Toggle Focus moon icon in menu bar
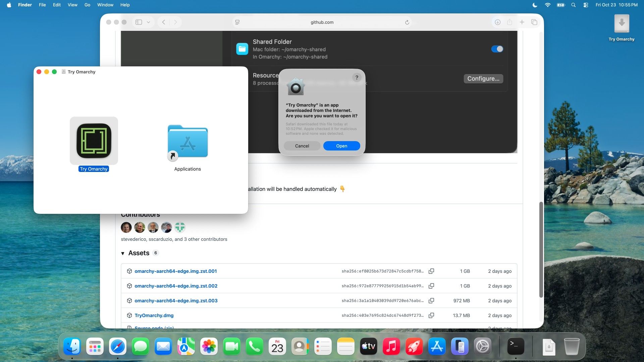This screenshot has width=644, height=362. [x=535, y=5]
